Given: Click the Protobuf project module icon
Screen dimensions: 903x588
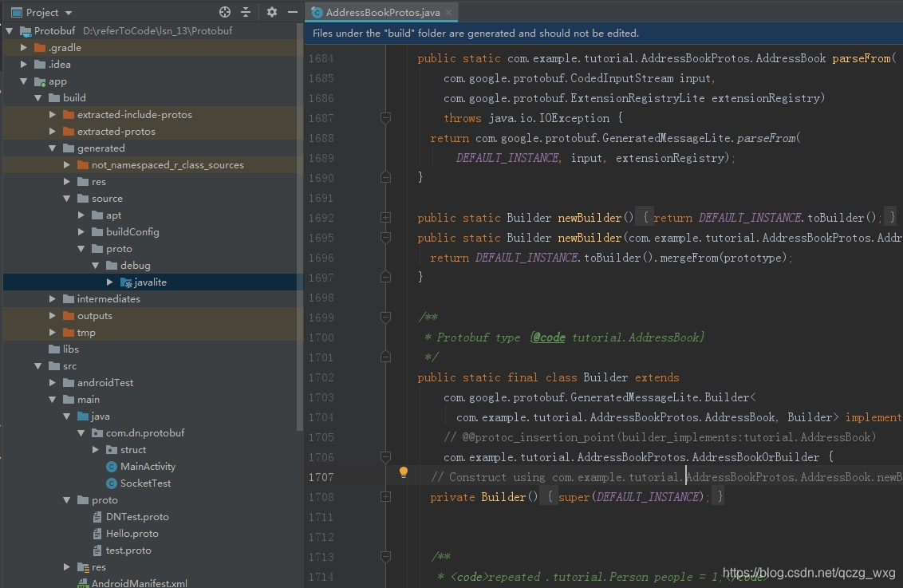Looking at the screenshot, I should pos(26,30).
